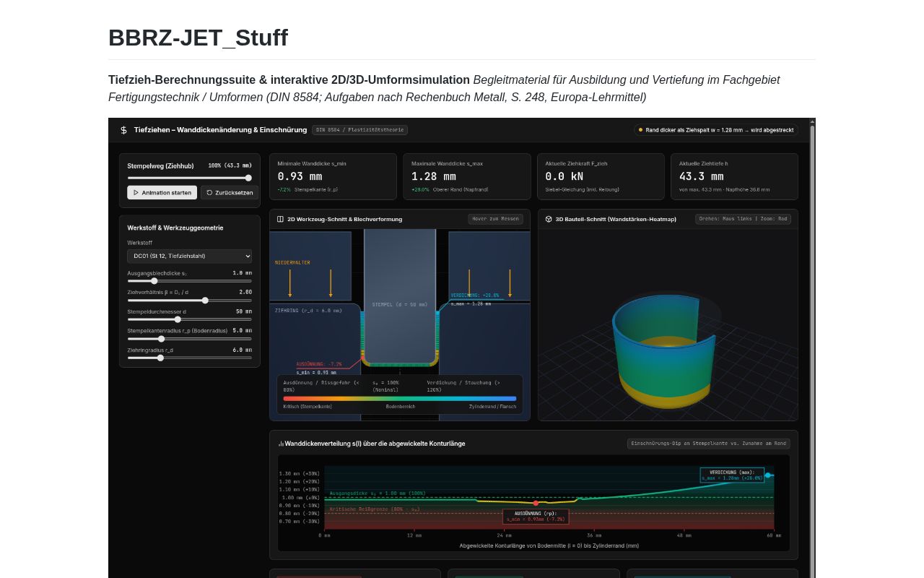Click the 0.0 kN Ziehkraft value
The height and width of the screenshot is (578, 924).
(565, 176)
